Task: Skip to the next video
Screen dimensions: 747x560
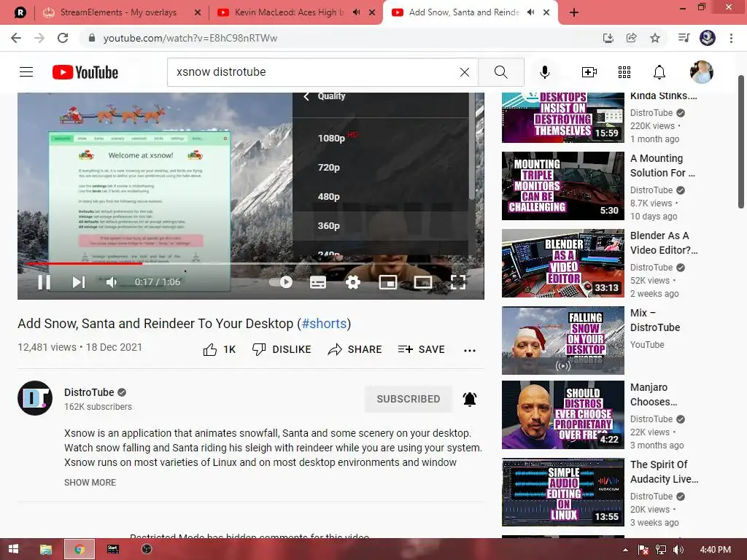Action: [x=79, y=282]
